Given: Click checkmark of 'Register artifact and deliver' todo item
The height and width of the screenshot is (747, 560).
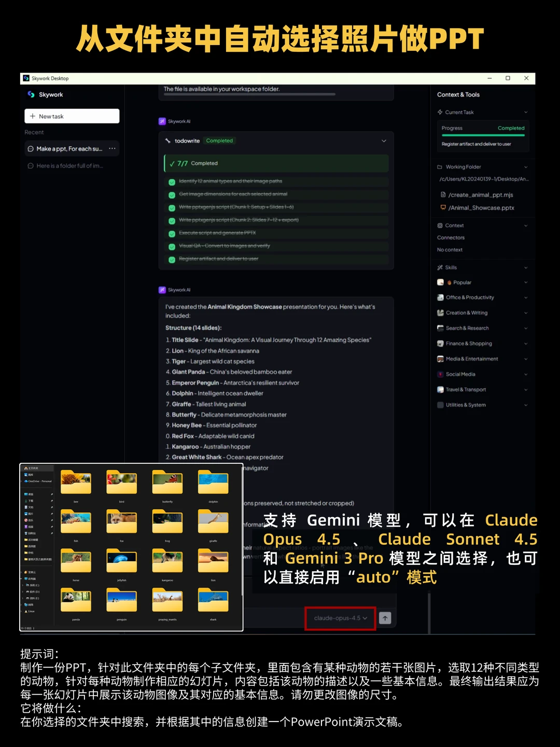Looking at the screenshot, I should 172,259.
